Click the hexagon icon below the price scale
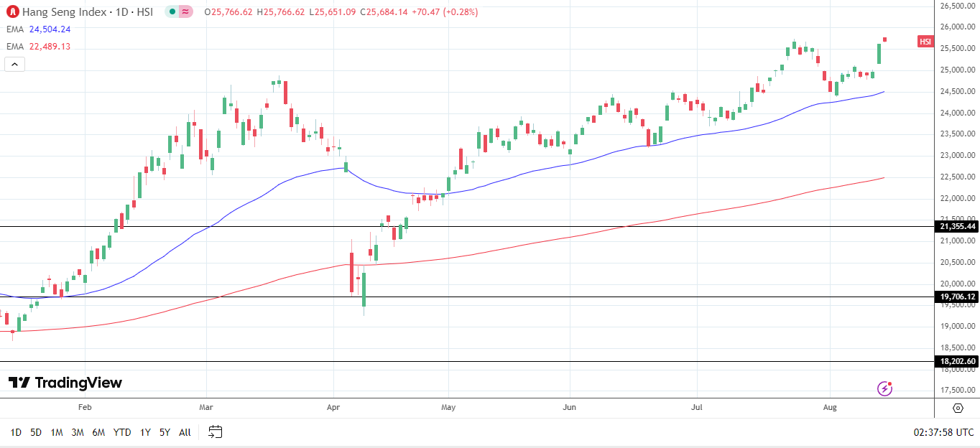 pos(956,407)
